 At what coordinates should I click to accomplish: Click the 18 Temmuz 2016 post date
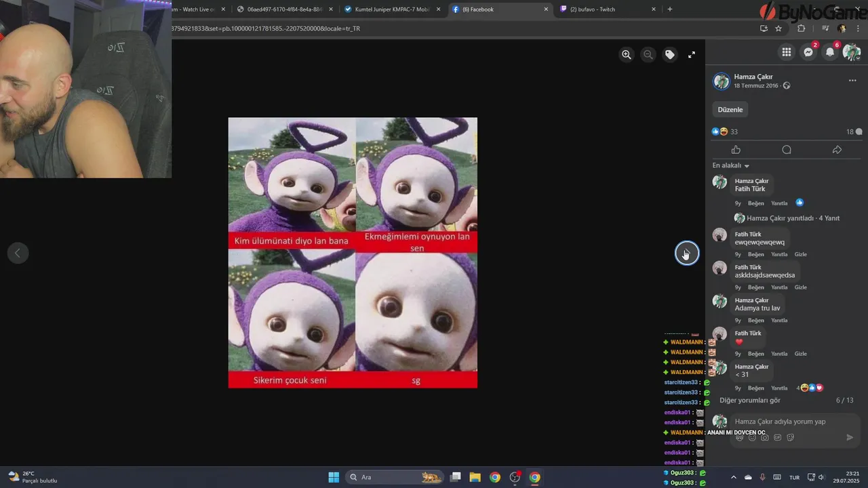[756, 86]
